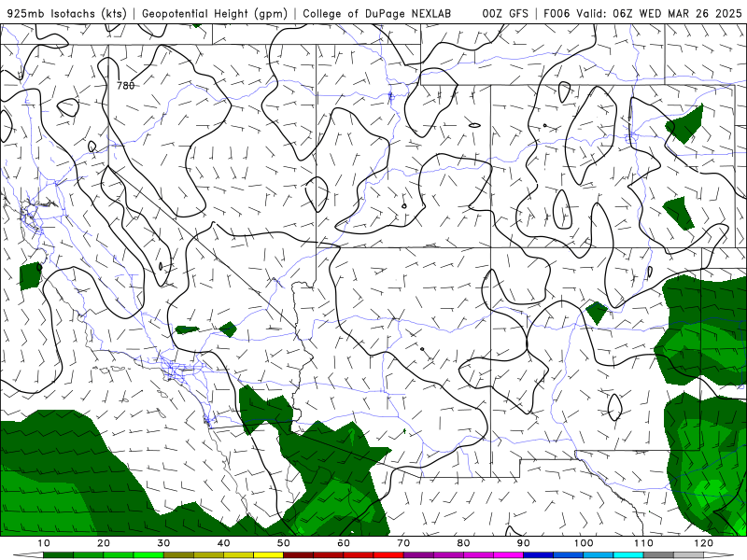Click the cyan swatch on color bar
The width and height of the screenshot is (747, 560).
click(628, 555)
